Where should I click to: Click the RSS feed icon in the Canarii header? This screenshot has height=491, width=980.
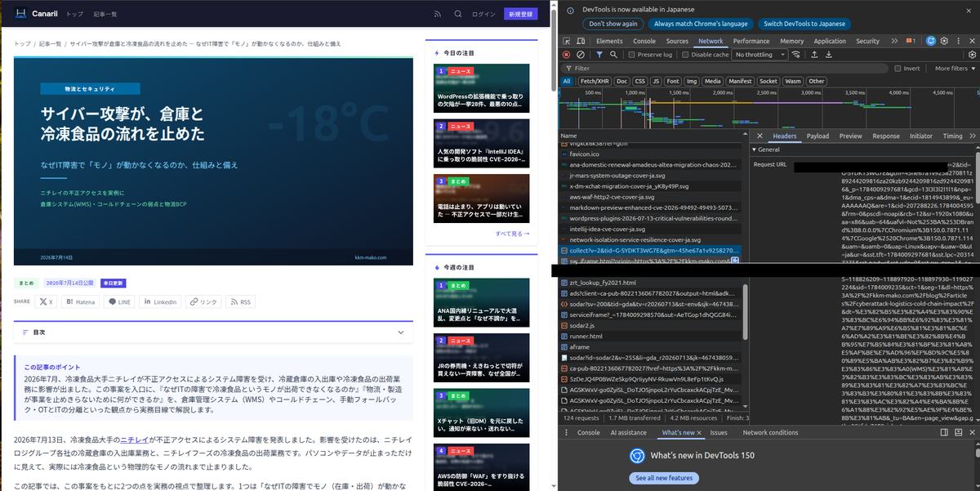[x=438, y=14]
